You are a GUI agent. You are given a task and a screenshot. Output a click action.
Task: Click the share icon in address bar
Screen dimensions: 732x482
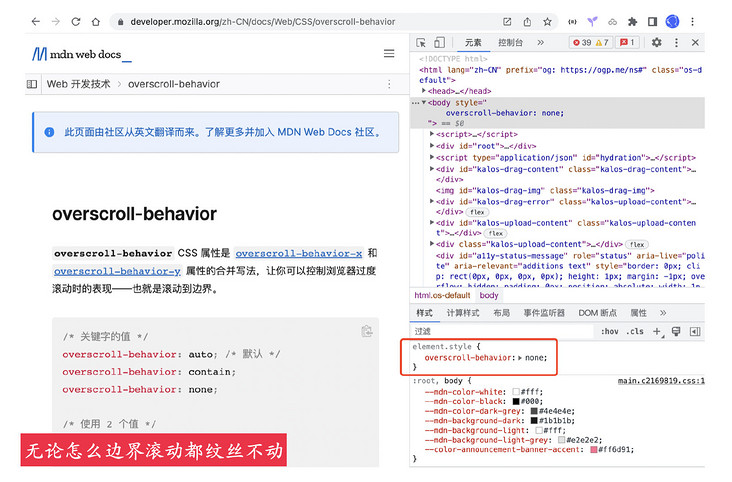click(x=527, y=21)
